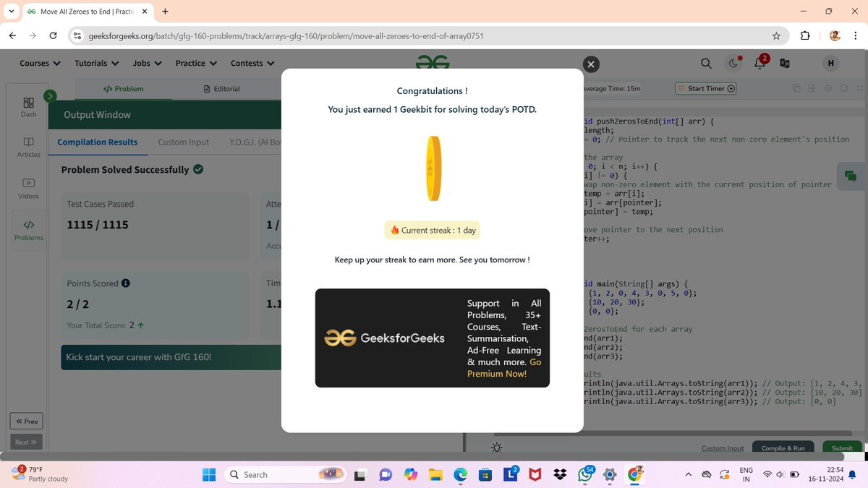This screenshot has width=868, height=488.
Task: Click the editor settings gear icon
Action: click(828, 88)
